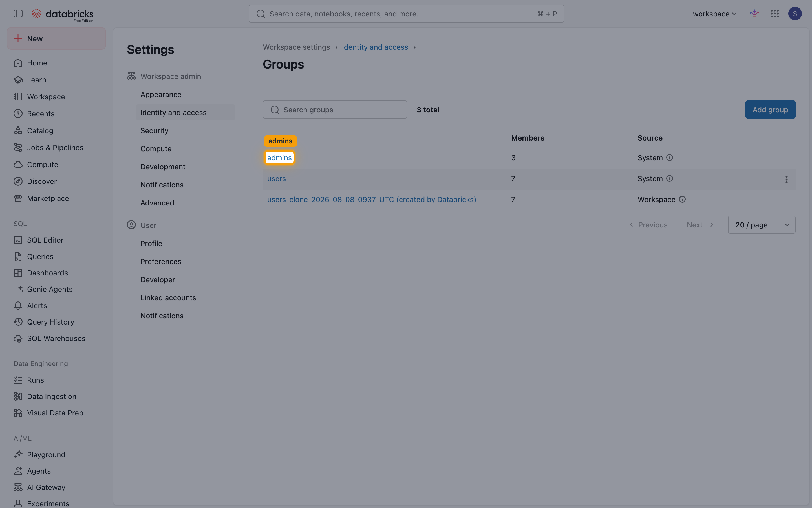Click the 3 total count label
Screen dimensions: 812x508
pyautogui.click(x=428, y=110)
